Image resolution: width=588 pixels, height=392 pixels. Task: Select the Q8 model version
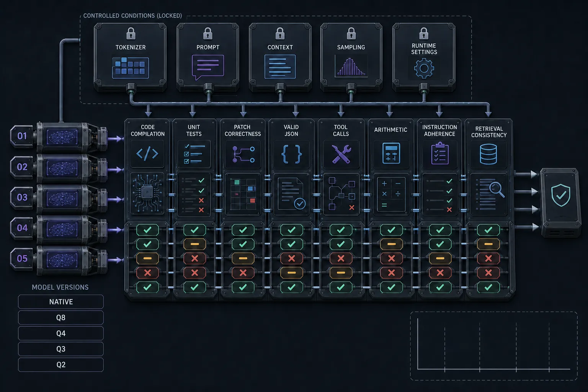pos(61,317)
